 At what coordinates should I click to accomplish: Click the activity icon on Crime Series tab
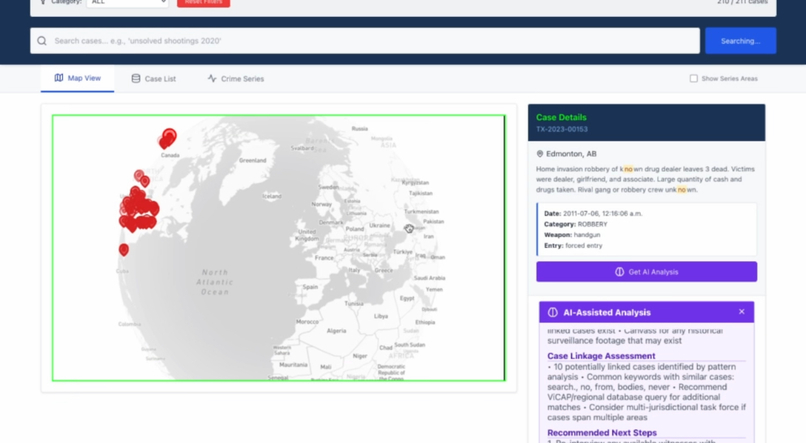pyautogui.click(x=212, y=78)
